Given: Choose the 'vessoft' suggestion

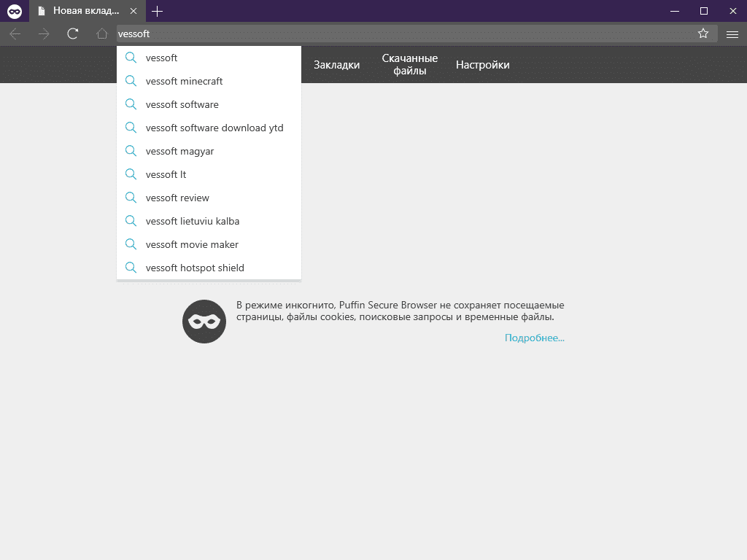Looking at the screenshot, I should point(209,58).
